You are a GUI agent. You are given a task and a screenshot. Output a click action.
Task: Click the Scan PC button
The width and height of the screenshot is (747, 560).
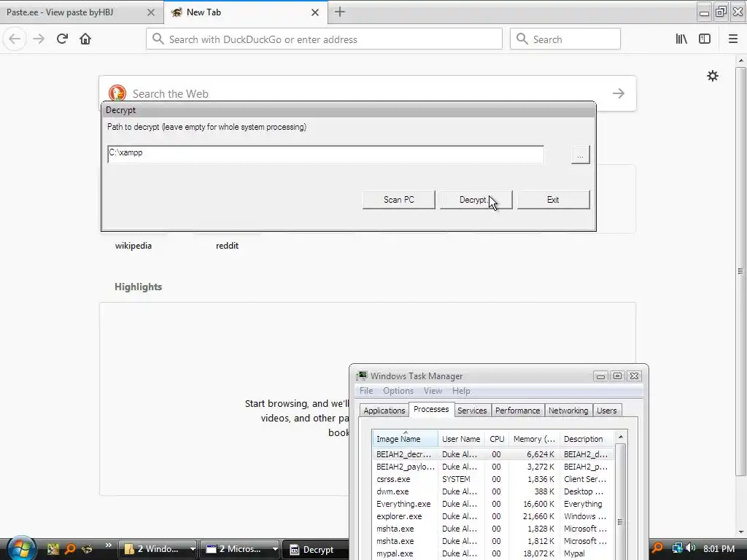(399, 200)
